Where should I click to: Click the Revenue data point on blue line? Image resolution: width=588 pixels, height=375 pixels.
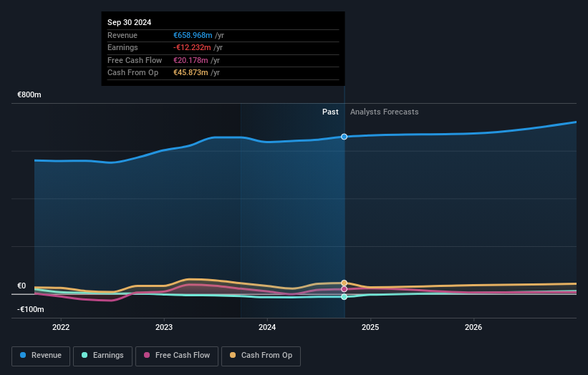(344, 137)
